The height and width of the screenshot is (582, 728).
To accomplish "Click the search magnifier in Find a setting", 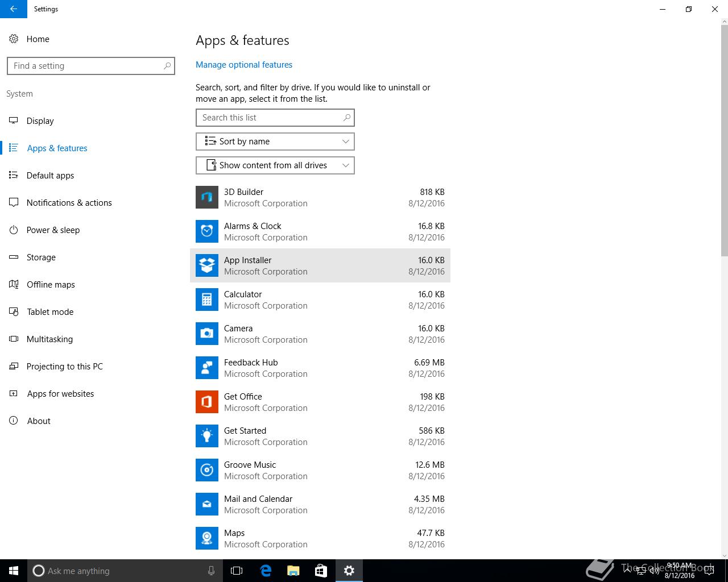I will (167, 66).
